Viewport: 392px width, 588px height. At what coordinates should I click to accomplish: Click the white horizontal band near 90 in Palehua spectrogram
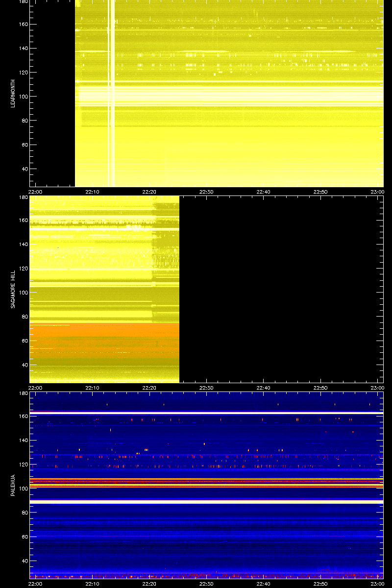(206, 502)
